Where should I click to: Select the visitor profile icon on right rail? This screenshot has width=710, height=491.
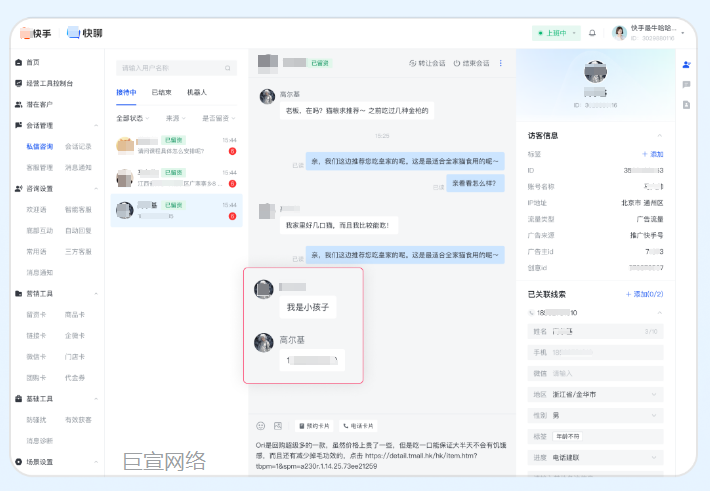(x=686, y=65)
